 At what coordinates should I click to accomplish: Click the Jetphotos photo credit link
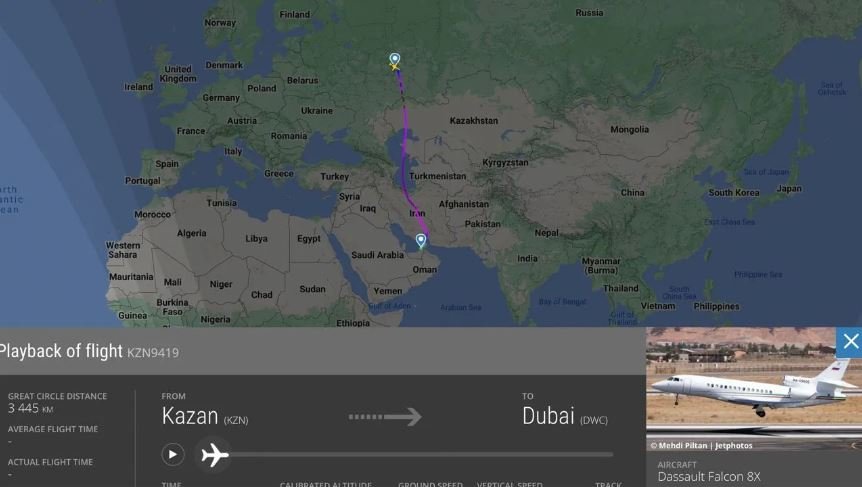click(701, 446)
